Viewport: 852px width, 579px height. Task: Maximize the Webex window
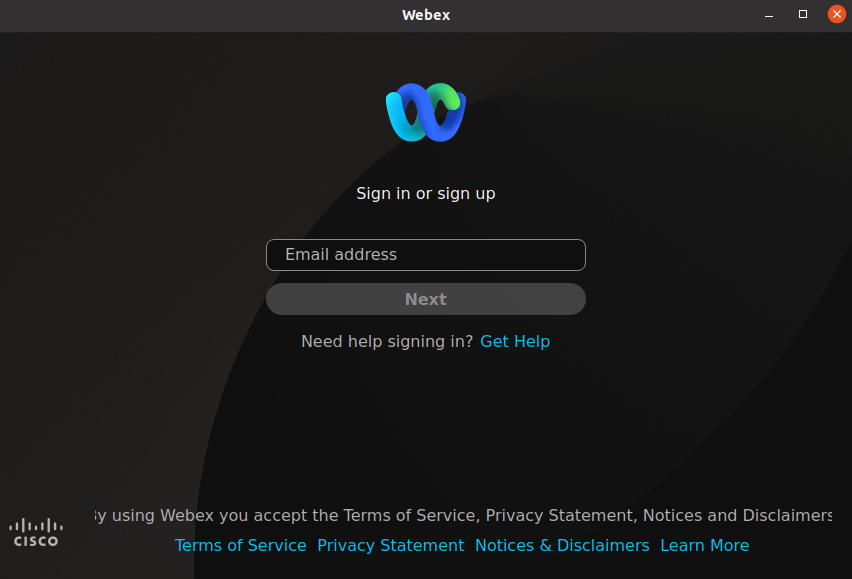tap(802, 14)
